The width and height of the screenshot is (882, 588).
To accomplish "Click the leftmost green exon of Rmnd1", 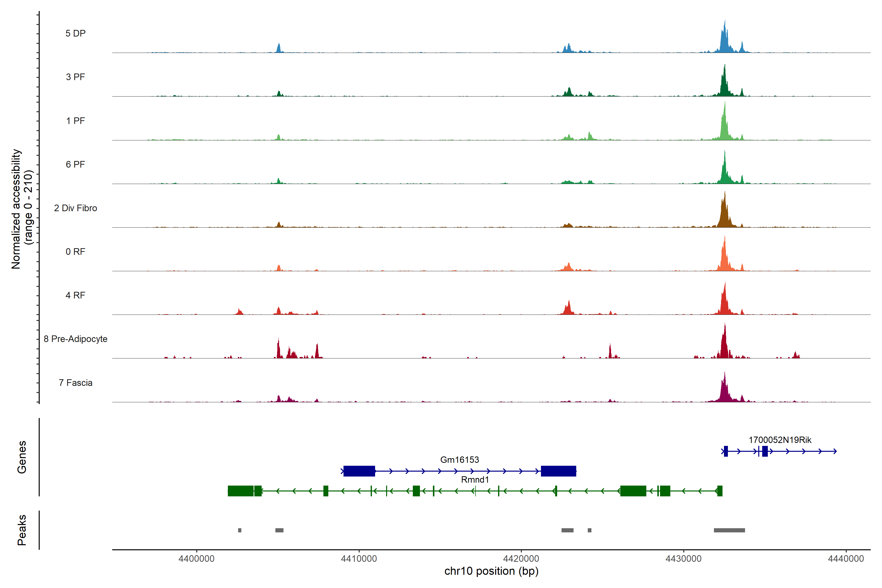I will coord(241,491).
